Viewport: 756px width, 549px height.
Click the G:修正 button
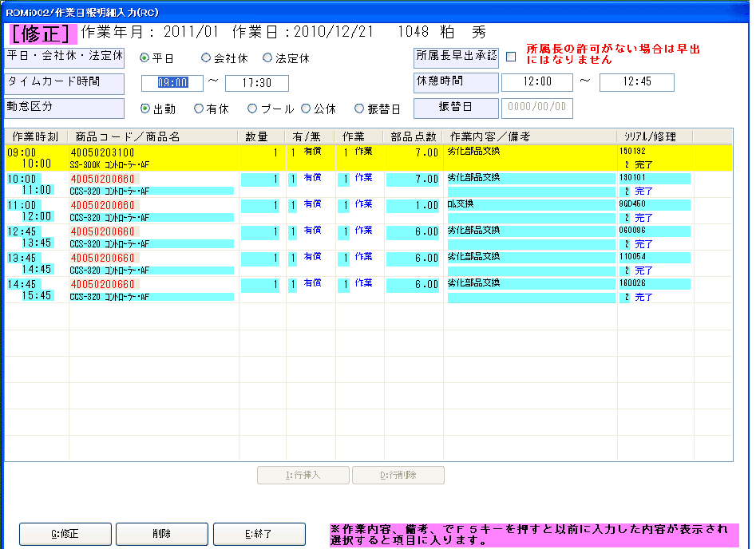tap(65, 534)
